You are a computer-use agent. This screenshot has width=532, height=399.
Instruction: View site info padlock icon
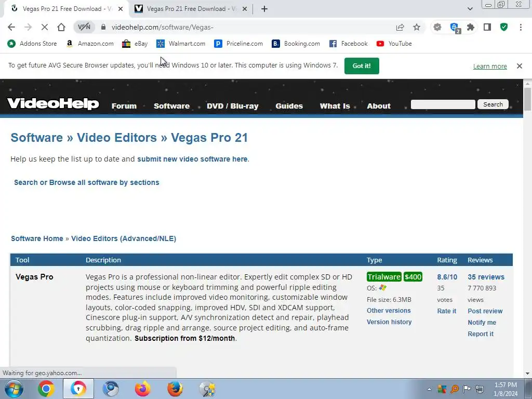103,27
